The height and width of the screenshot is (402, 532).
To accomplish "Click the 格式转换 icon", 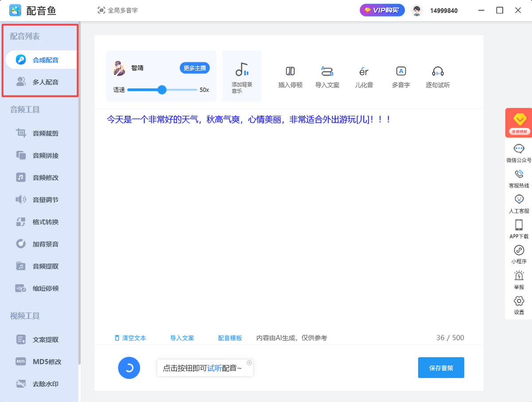I will 21,222.
